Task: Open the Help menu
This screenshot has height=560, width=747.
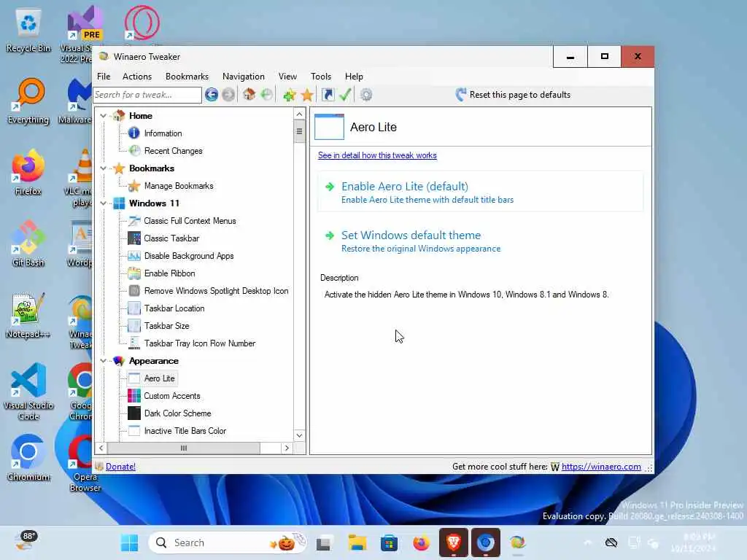Action: coord(354,76)
